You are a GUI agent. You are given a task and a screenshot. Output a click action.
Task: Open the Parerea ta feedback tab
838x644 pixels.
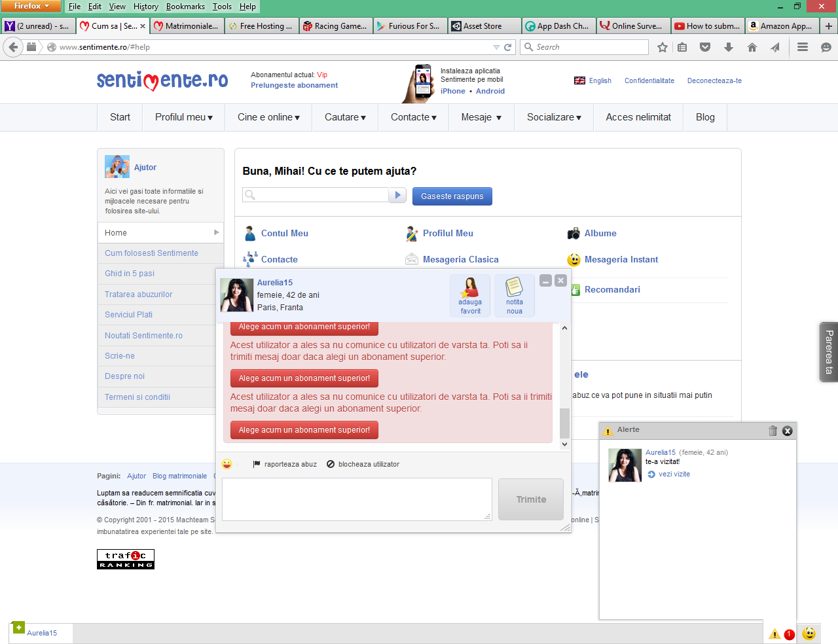click(x=829, y=352)
